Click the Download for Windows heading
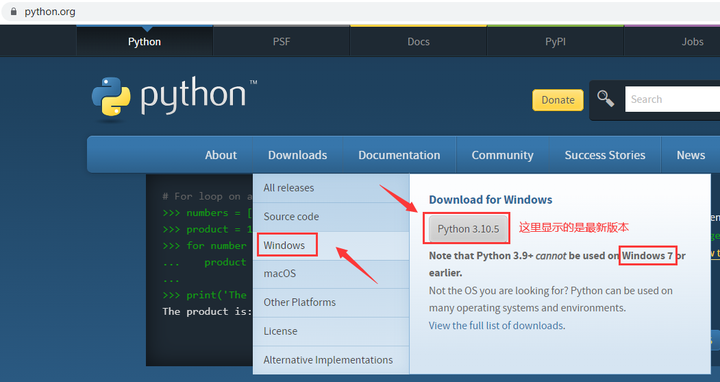Image resolution: width=720 pixels, height=382 pixels. click(490, 200)
